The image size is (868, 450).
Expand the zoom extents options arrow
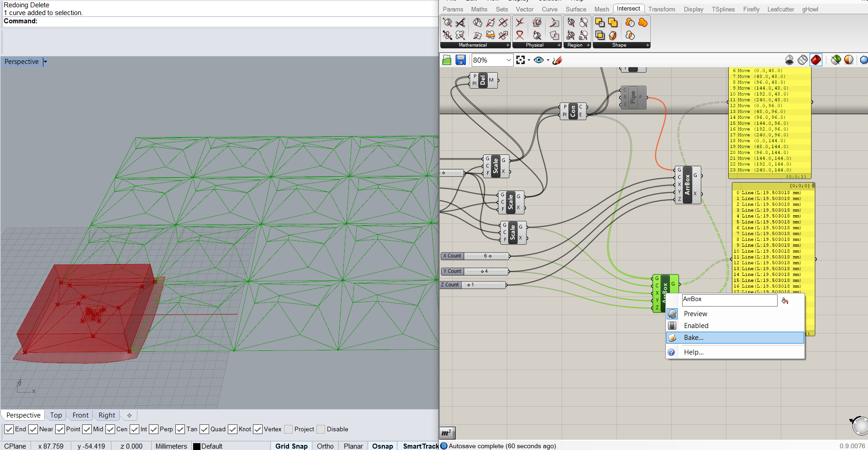[529, 60]
